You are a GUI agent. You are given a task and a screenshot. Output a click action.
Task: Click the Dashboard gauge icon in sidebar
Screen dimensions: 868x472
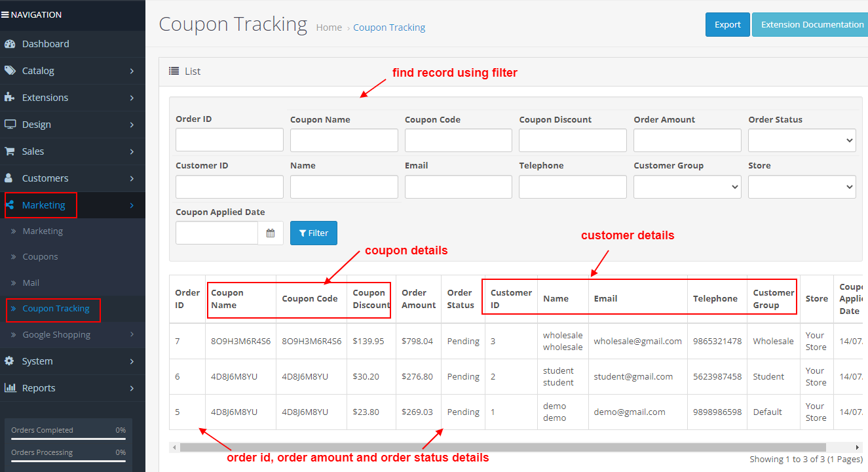point(10,44)
